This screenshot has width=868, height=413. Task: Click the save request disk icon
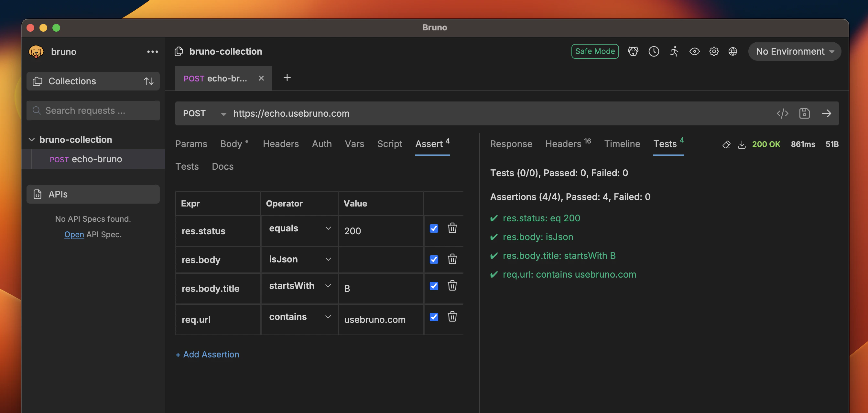point(804,113)
